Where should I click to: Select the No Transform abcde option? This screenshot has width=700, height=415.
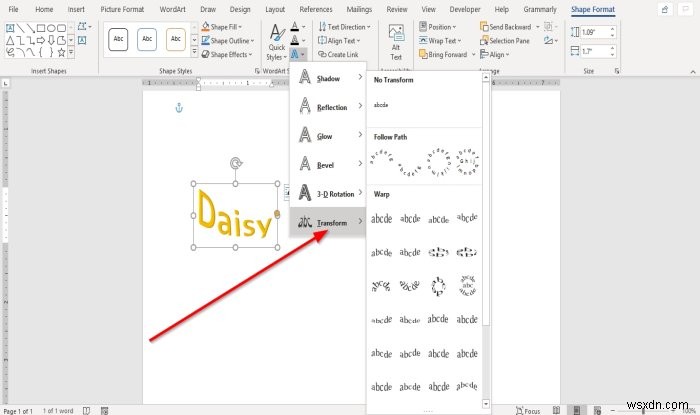click(381, 105)
